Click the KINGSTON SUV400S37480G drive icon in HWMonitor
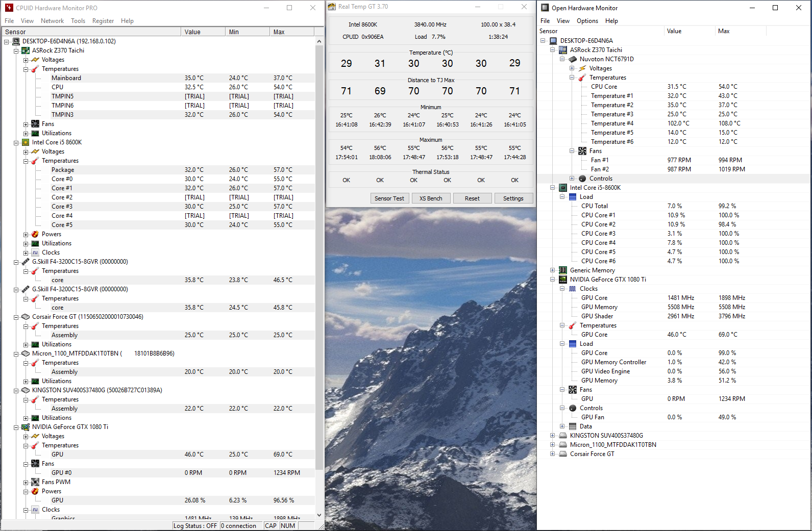Screen dimensions: 812x531 click(26, 390)
